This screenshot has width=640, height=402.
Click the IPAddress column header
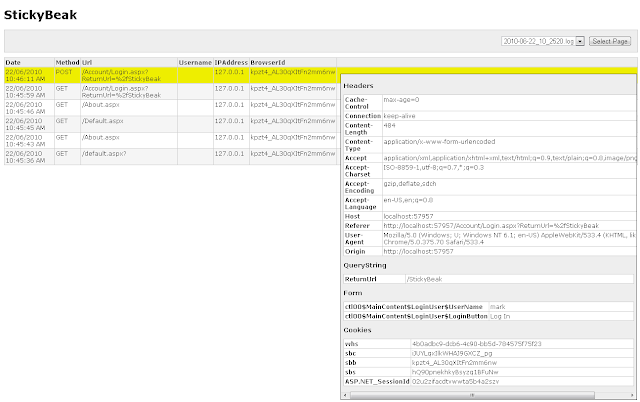231,62
